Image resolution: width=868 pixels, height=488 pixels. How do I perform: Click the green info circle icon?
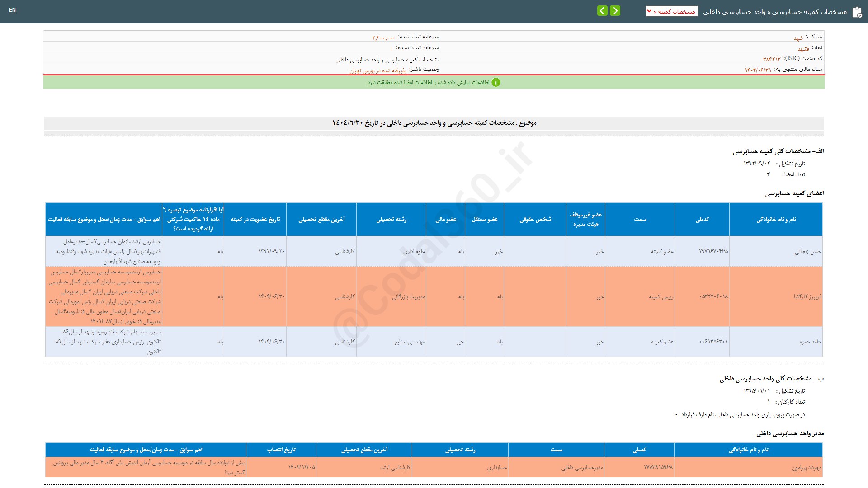496,82
